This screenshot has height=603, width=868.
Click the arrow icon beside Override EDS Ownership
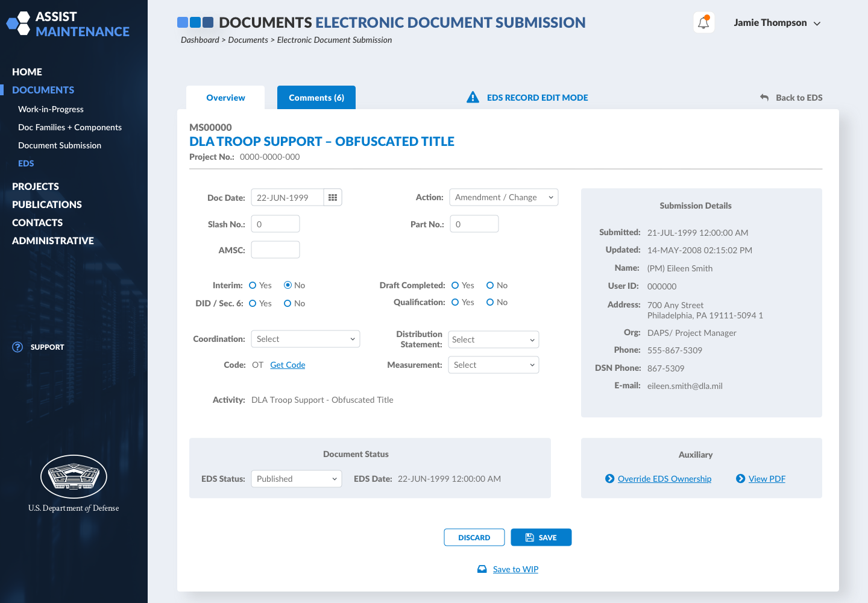(610, 479)
